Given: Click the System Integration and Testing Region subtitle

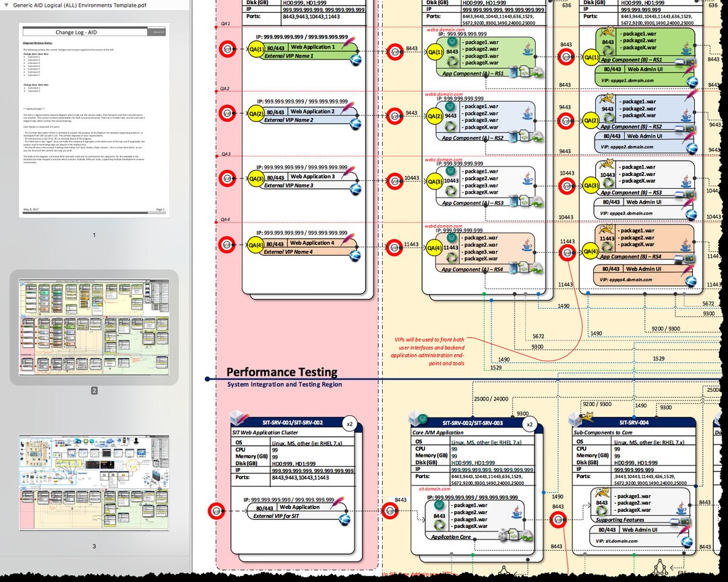Looking at the screenshot, I should pyautogui.click(x=284, y=384).
